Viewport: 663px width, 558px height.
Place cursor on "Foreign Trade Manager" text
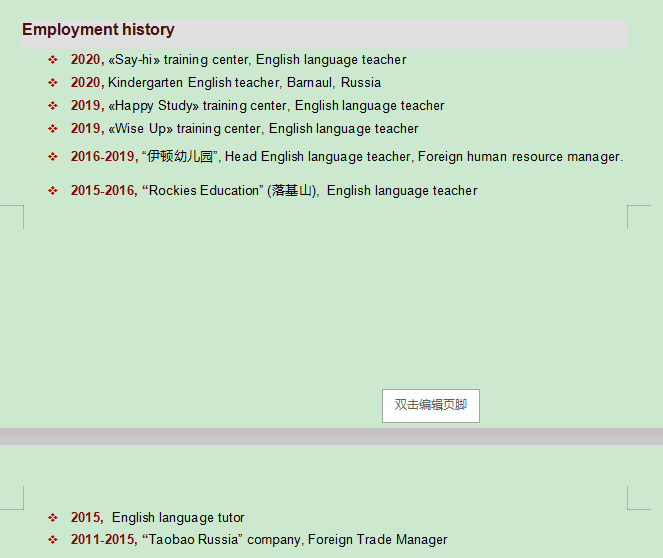point(377,540)
